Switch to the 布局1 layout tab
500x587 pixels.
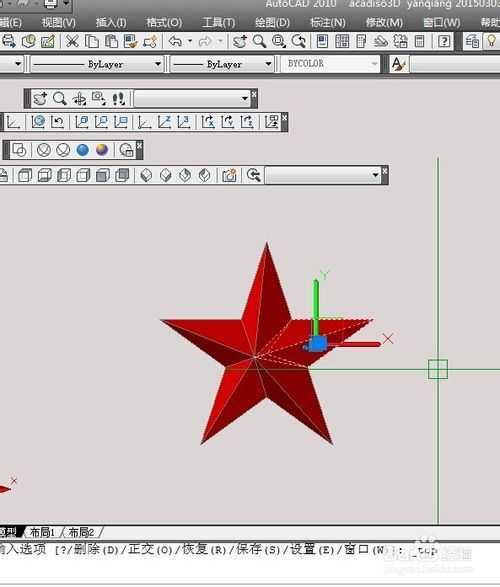click(x=42, y=532)
